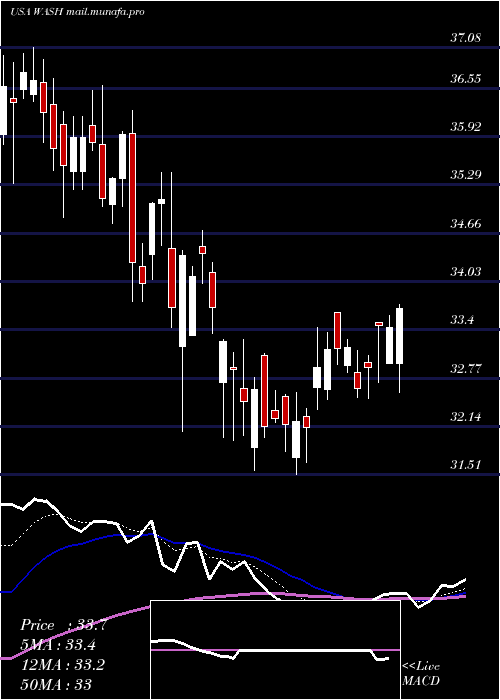Viewport: 500px width, 700px height.
Task: Click the 5MA : 33.4 readout
Action: click(59, 645)
